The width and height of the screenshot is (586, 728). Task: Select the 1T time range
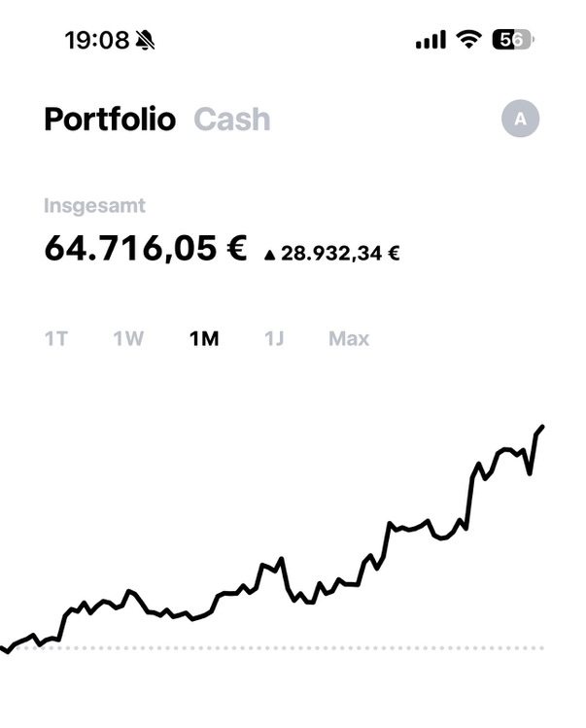(56, 338)
